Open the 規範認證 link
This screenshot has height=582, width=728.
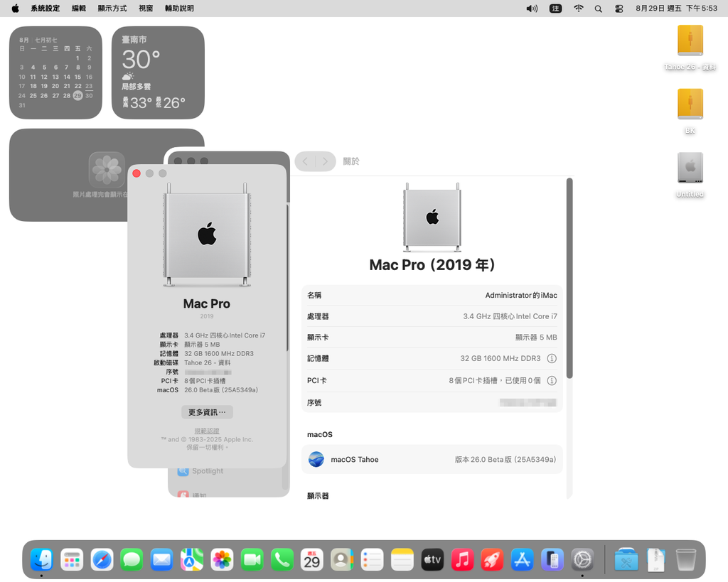click(x=207, y=431)
